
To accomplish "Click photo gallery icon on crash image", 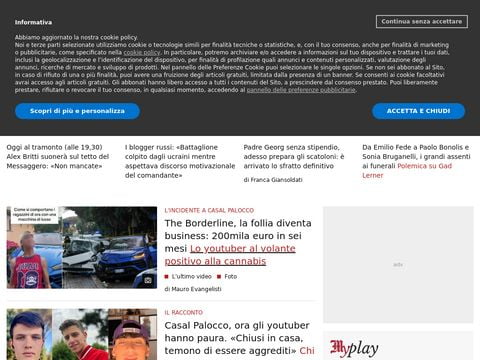I will pyautogui.click(x=148, y=280).
